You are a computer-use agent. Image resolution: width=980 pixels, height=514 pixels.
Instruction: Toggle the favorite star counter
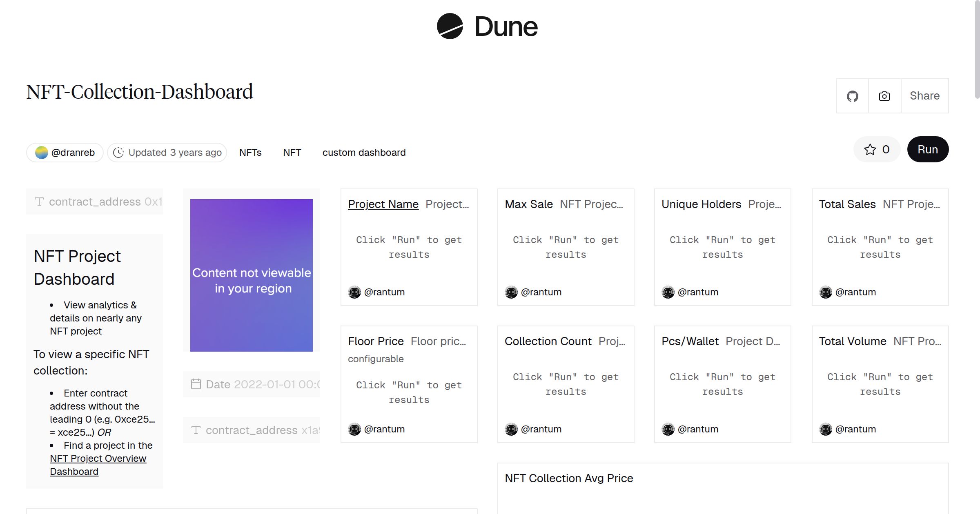[x=877, y=149]
